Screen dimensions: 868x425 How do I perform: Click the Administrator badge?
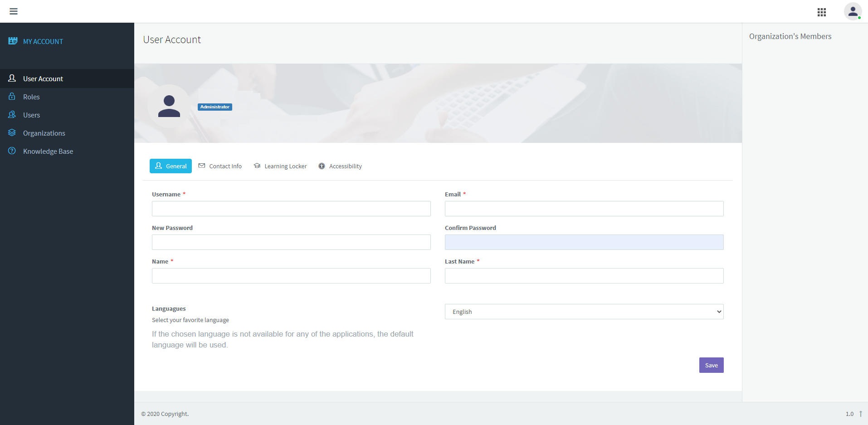tap(215, 107)
